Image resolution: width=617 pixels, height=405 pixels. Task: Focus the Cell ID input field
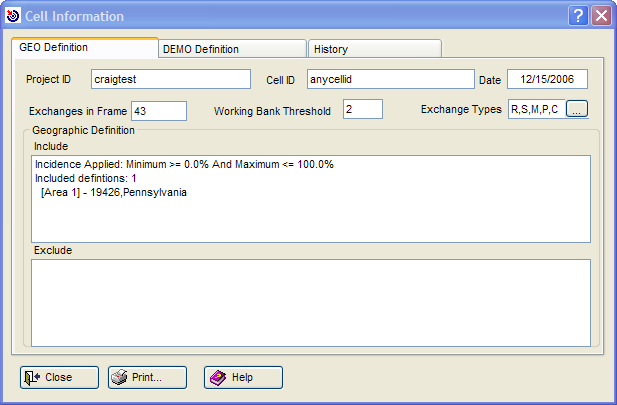(x=388, y=80)
